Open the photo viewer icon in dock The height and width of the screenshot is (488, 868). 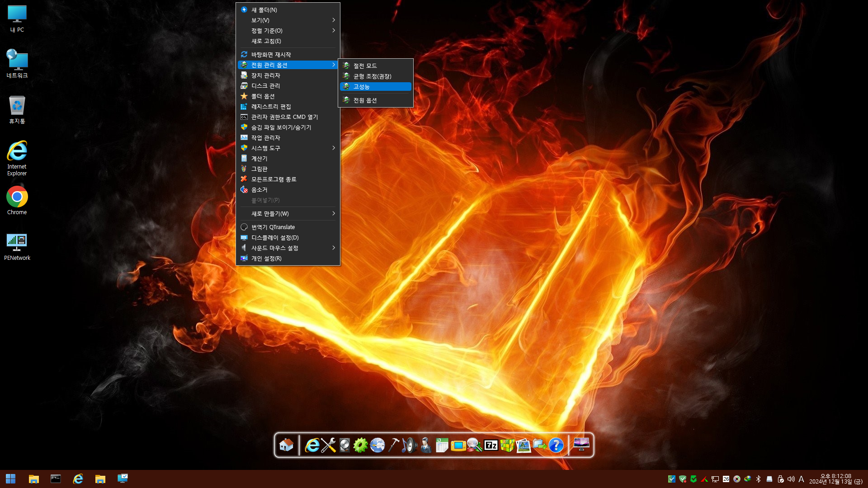click(524, 445)
